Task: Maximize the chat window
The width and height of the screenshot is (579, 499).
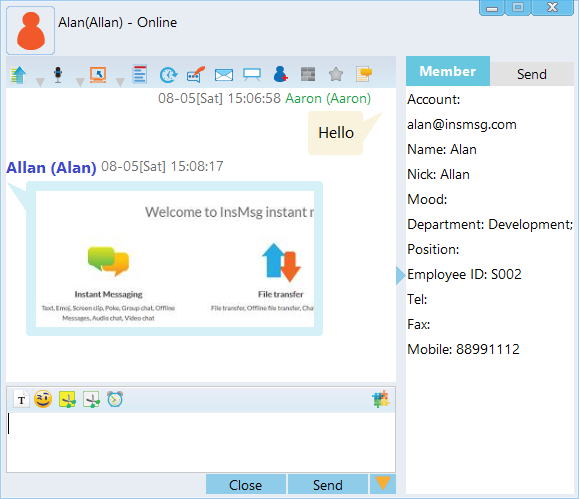Action: [x=518, y=8]
